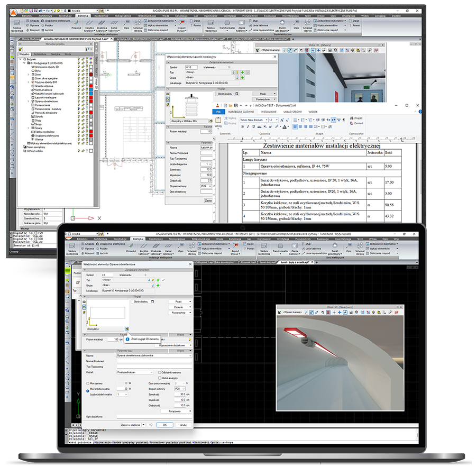
Task: Toggle visibility bulb for Schody row
Action: 79,116
